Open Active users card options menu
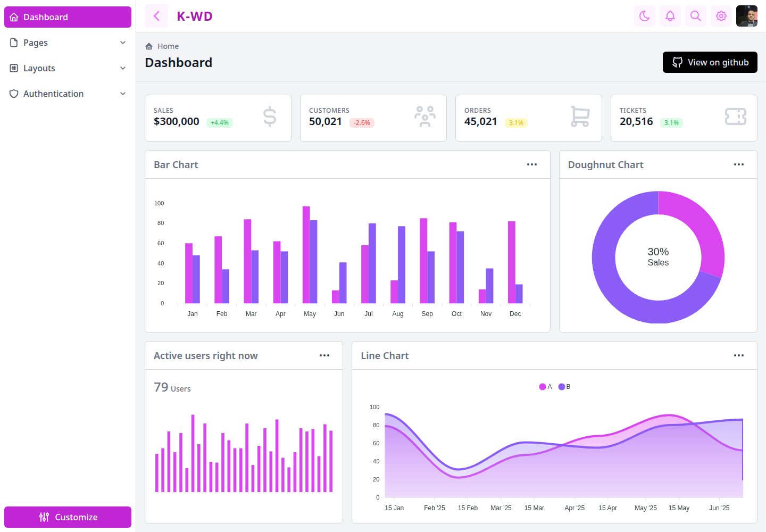Image resolution: width=766 pixels, height=532 pixels. [x=324, y=355]
